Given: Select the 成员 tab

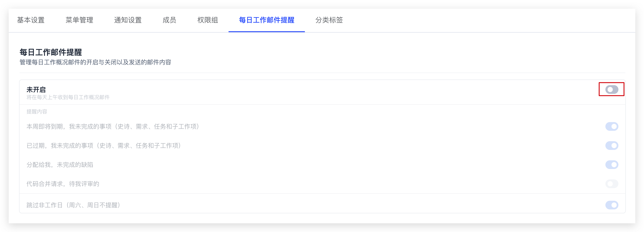Looking at the screenshot, I should tap(169, 20).
